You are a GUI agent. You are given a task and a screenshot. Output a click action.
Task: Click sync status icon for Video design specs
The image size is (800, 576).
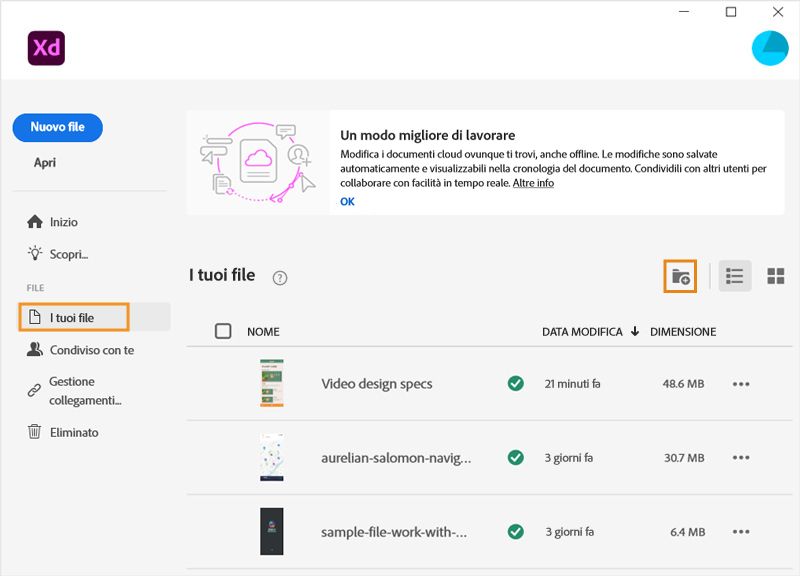pyautogui.click(x=515, y=383)
